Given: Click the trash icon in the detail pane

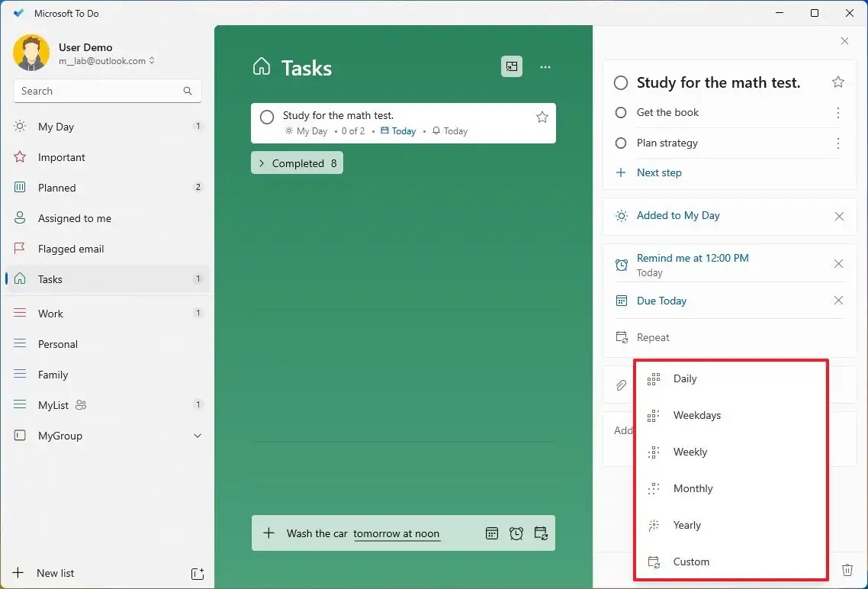Looking at the screenshot, I should 847,570.
